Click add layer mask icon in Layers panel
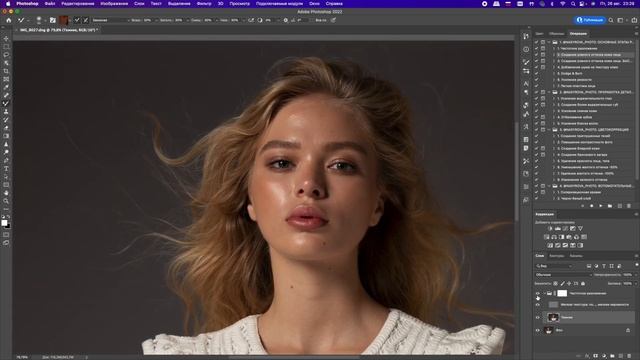This screenshot has width=640, height=360. pos(596,356)
